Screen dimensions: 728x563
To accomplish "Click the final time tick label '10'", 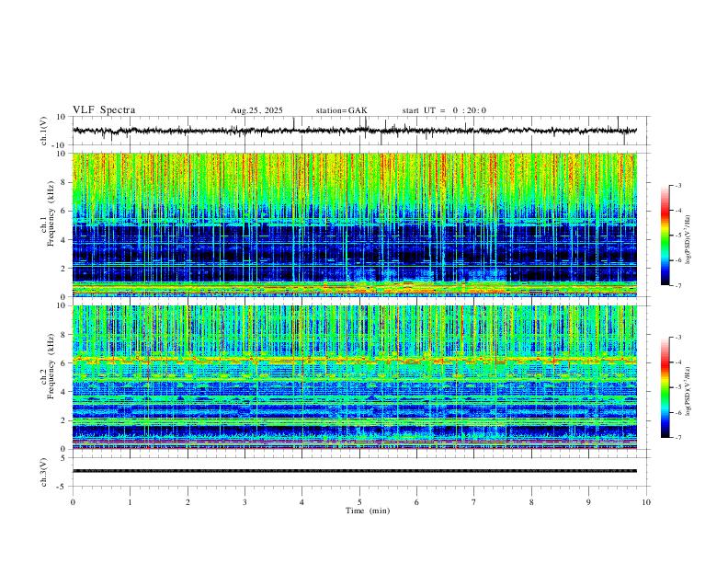I will click(x=646, y=502).
